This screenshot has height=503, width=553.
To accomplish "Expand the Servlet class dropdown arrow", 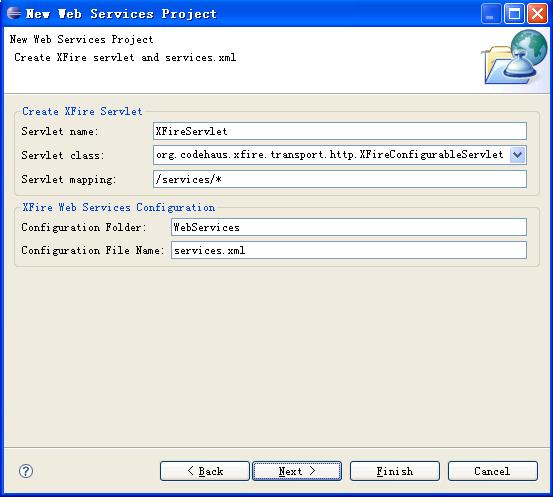I will [x=517, y=155].
